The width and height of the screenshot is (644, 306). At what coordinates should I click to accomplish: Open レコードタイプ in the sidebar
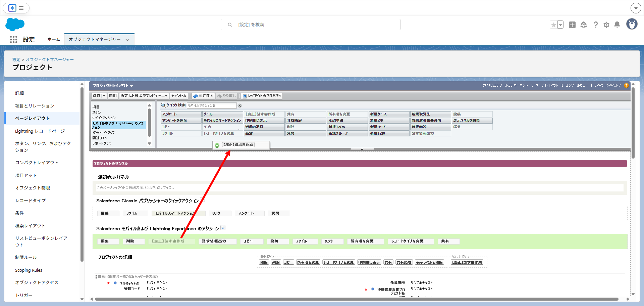pyautogui.click(x=30, y=201)
